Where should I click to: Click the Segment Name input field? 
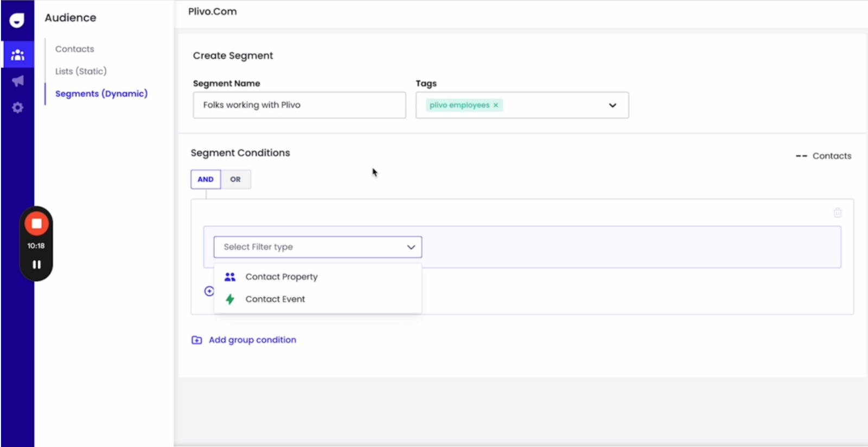coord(299,105)
